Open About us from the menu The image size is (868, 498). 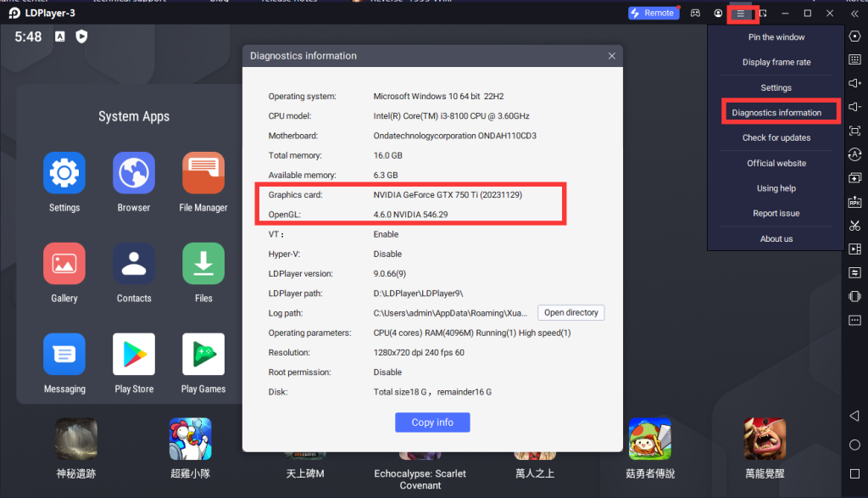(x=776, y=238)
